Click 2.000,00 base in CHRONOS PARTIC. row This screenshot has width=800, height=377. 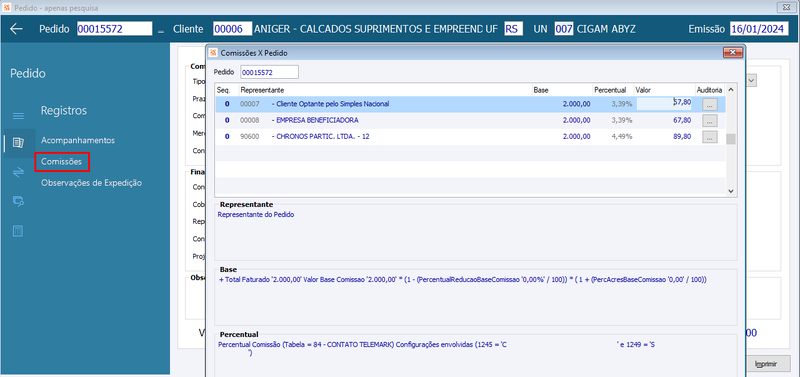coord(577,137)
